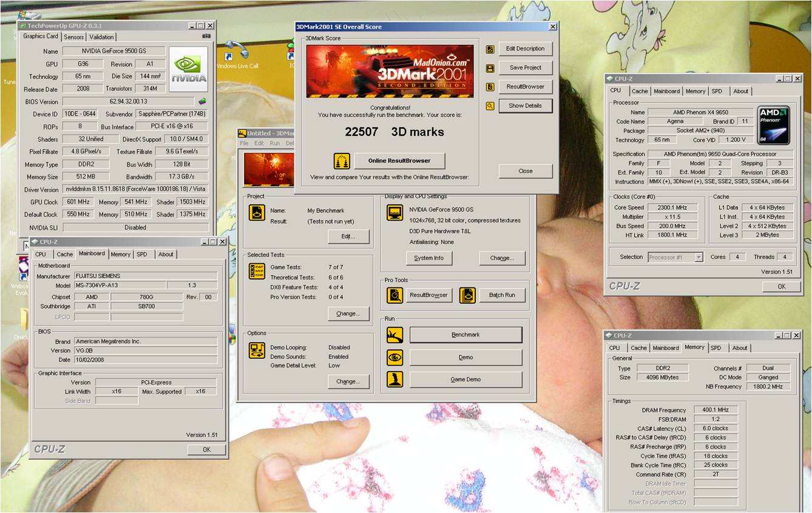Click the Edit Description note icon

tap(490, 49)
